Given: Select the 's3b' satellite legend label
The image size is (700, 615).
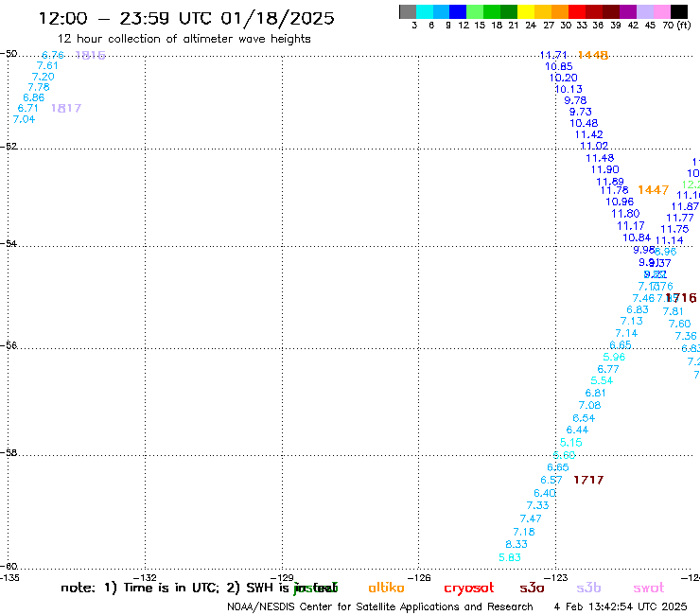Looking at the screenshot, I should tap(588, 588).
